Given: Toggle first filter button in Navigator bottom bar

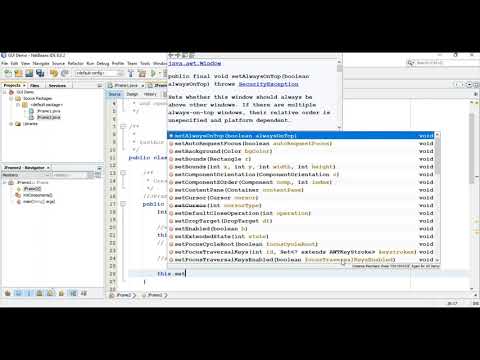Looking at the screenshot, I should (x=8, y=293).
